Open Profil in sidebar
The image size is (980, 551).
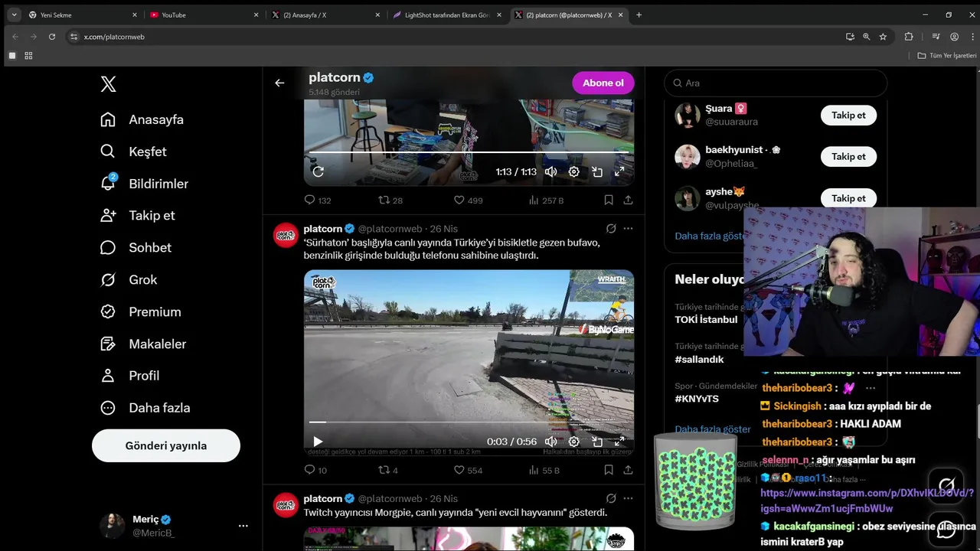[130, 376]
